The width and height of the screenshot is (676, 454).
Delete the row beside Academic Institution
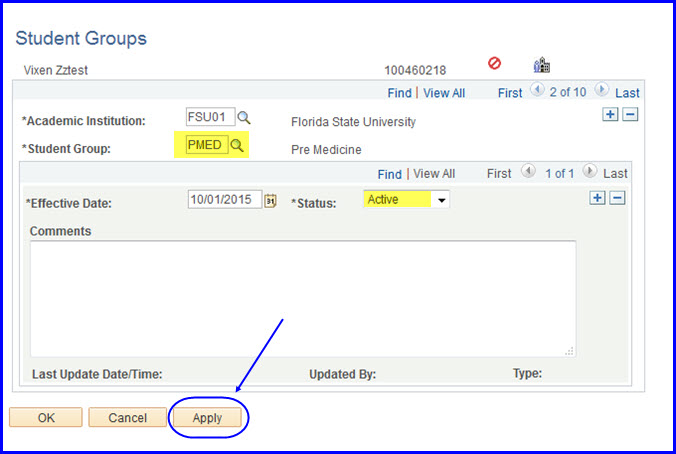[630, 115]
